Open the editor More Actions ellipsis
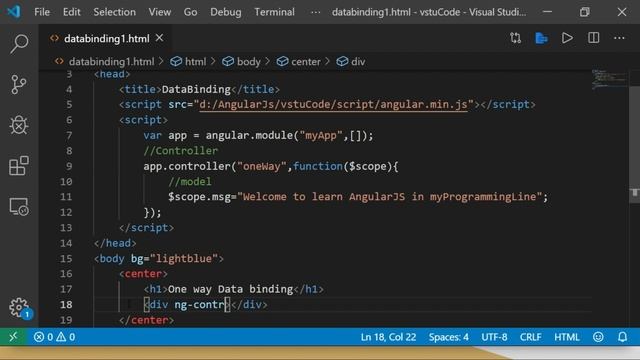This screenshot has width=640, height=360. [619, 38]
